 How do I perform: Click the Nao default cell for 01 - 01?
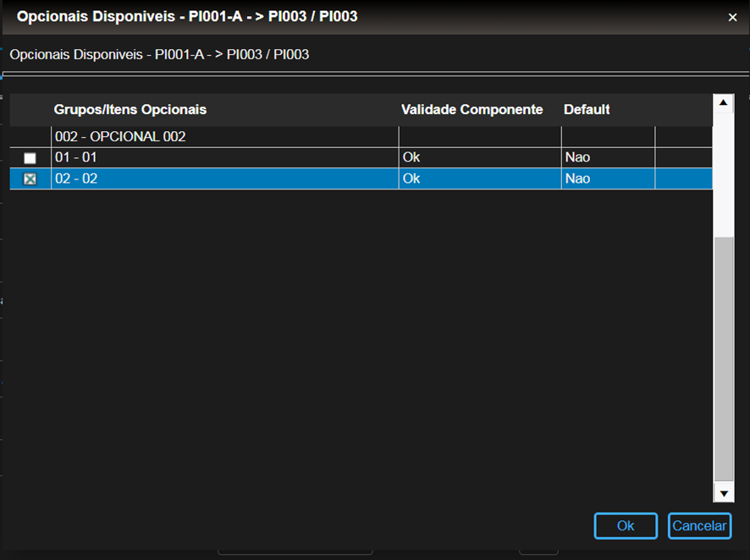pos(577,157)
